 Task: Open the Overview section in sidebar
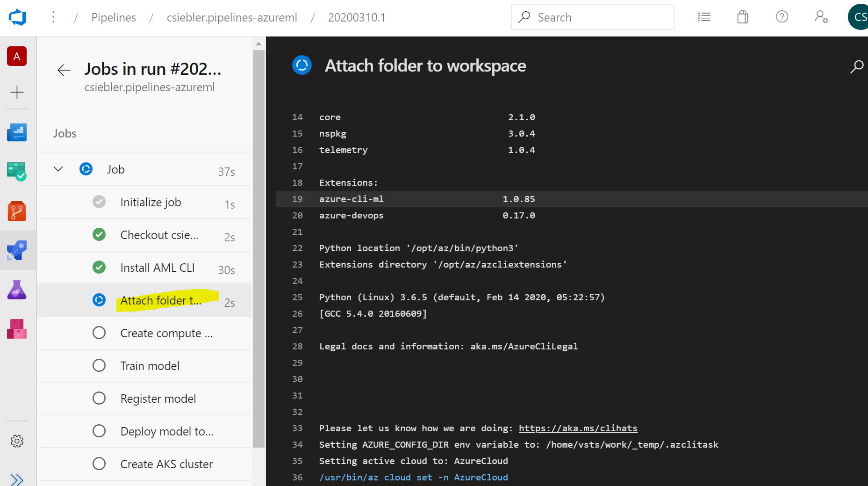(17, 132)
